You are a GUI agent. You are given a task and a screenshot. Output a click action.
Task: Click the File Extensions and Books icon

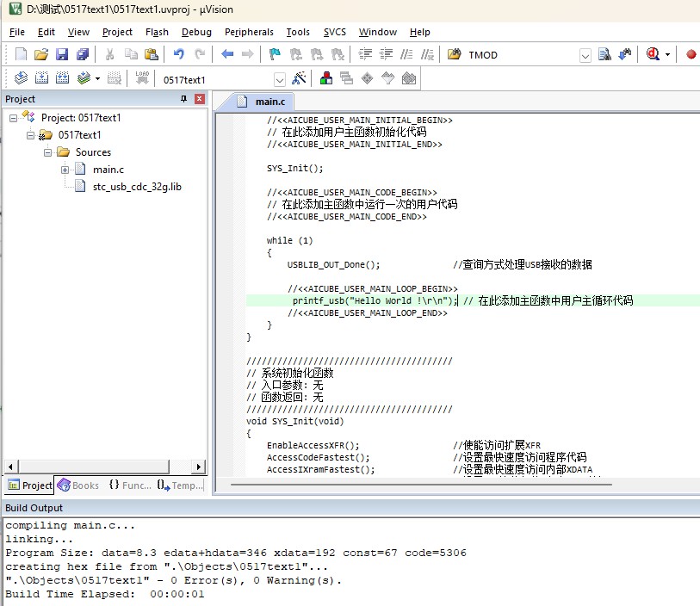click(x=326, y=78)
